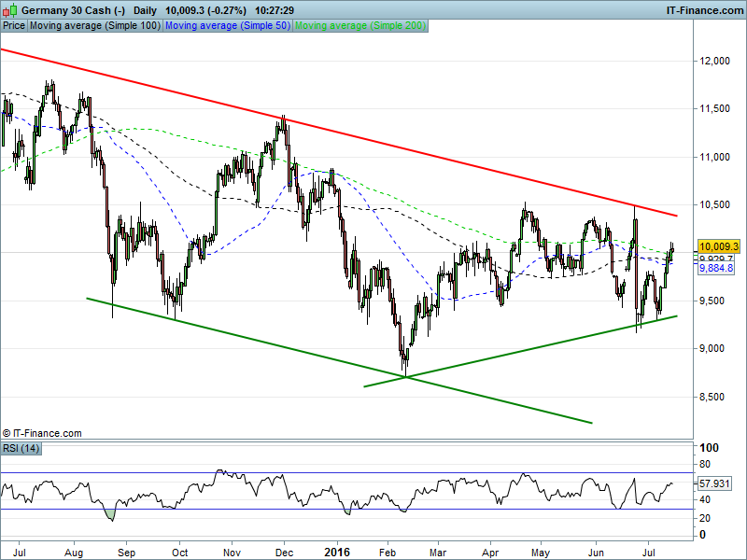Click Moving average (Simple 50) legend label

click(228, 26)
